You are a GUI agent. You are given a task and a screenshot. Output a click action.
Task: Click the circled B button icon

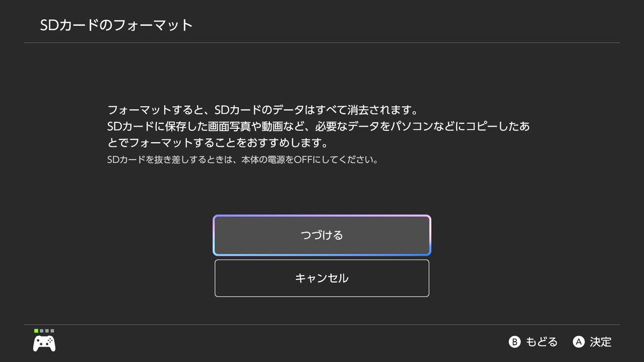point(515,342)
